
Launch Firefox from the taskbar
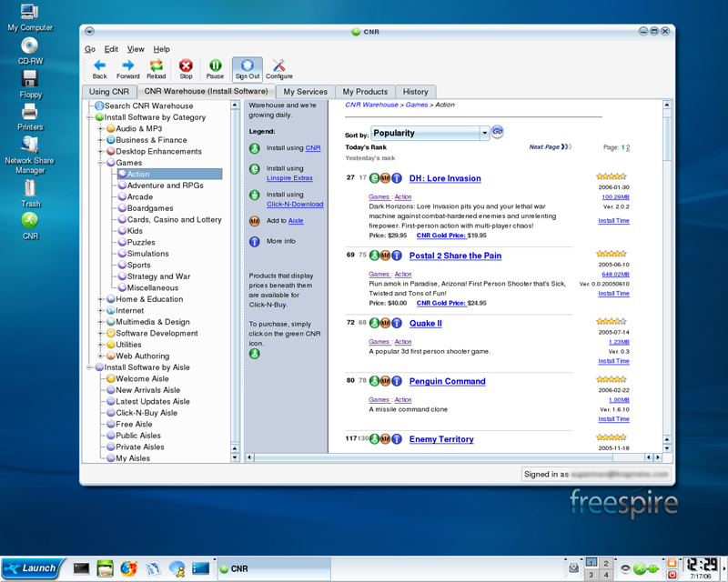pos(128,568)
